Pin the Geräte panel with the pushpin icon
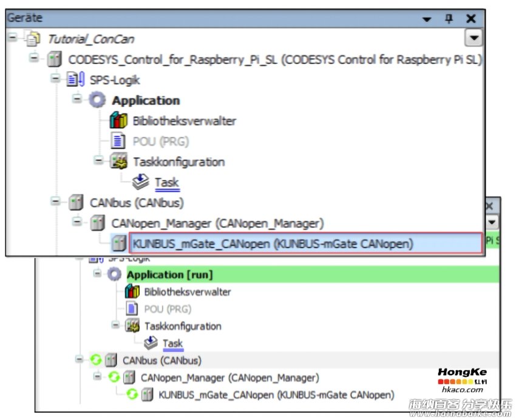Screen dimensions: 516x420 449,18
